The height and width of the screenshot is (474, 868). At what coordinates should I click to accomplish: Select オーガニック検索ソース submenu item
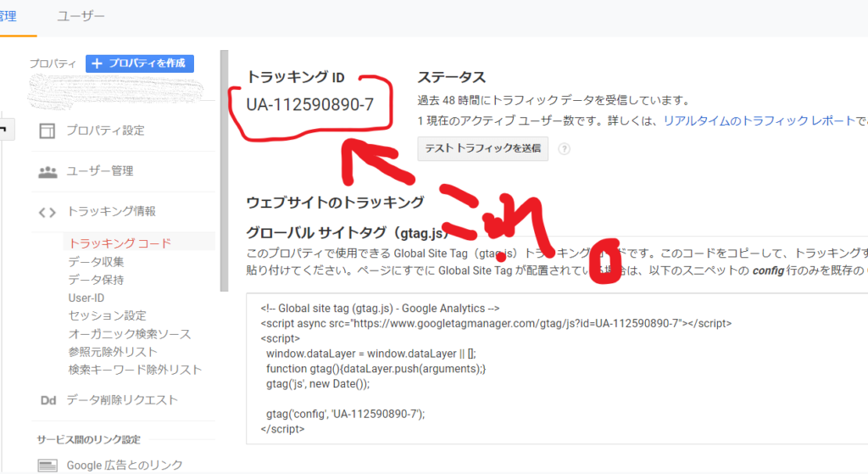click(130, 334)
